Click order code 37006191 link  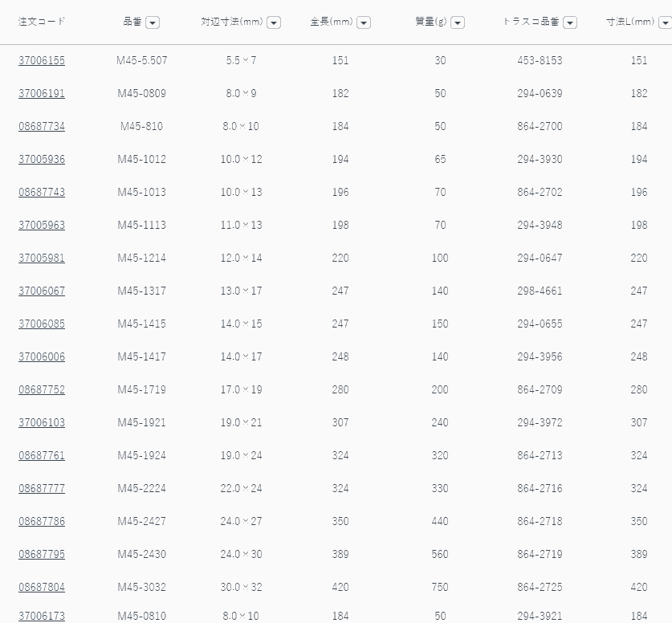[x=42, y=93]
